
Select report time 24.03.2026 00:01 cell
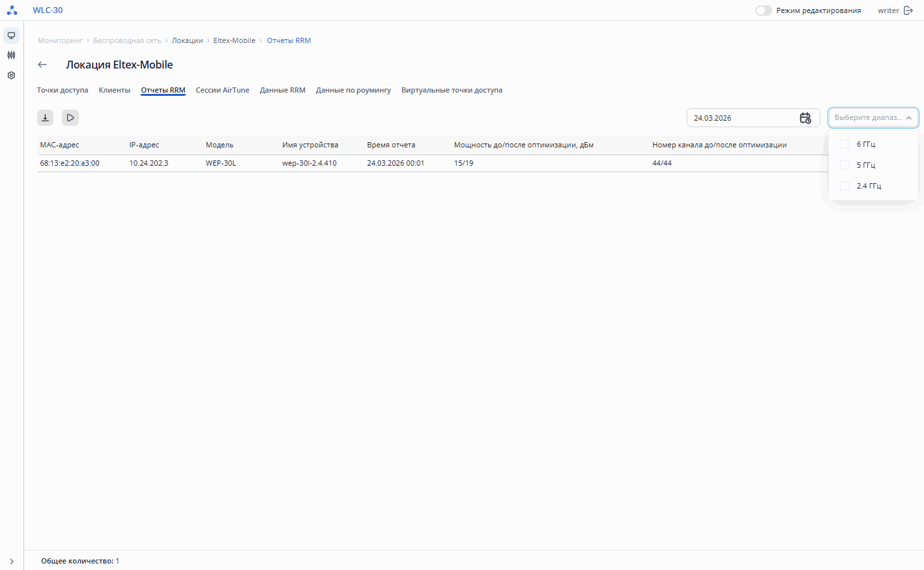pos(396,163)
